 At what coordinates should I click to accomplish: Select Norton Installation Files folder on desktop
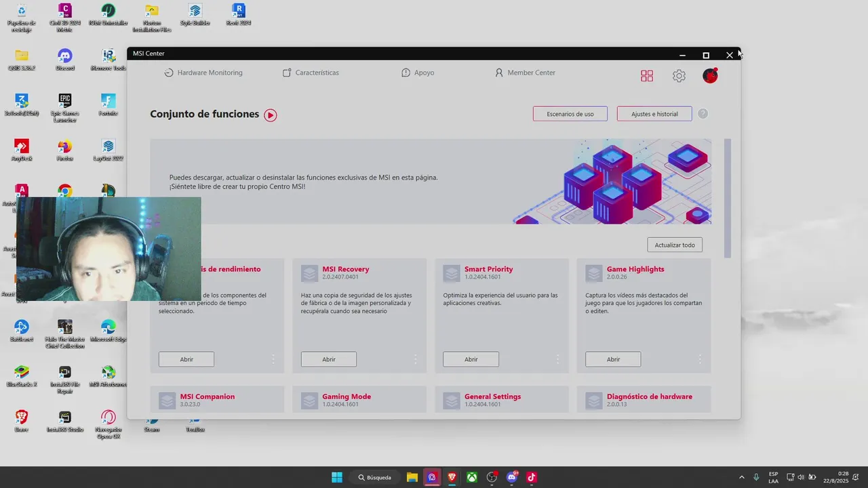152,18
